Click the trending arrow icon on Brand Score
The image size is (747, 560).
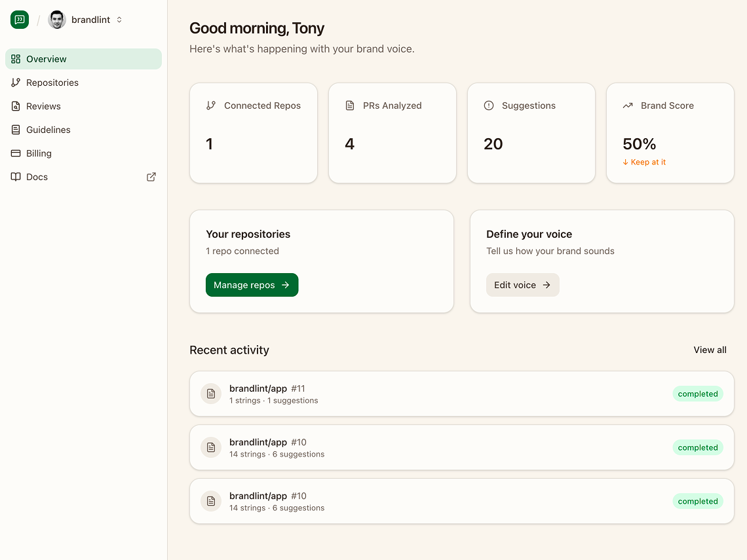[x=628, y=105]
